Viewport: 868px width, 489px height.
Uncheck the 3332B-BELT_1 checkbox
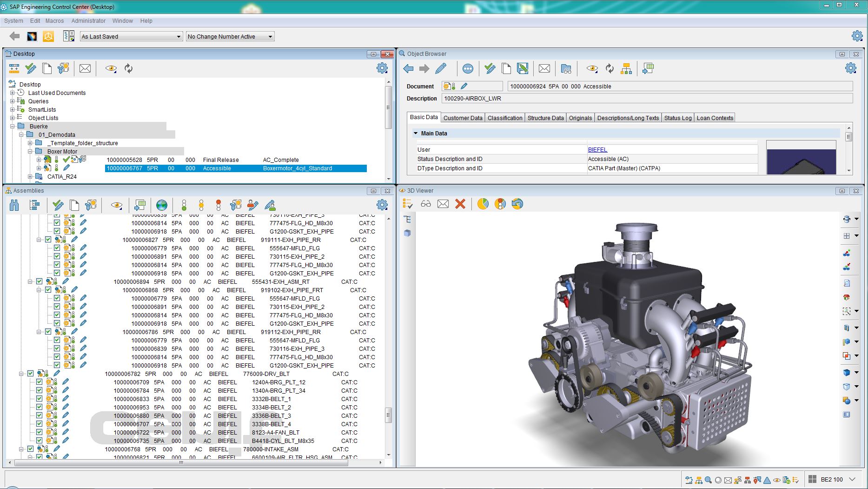(x=39, y=399)
